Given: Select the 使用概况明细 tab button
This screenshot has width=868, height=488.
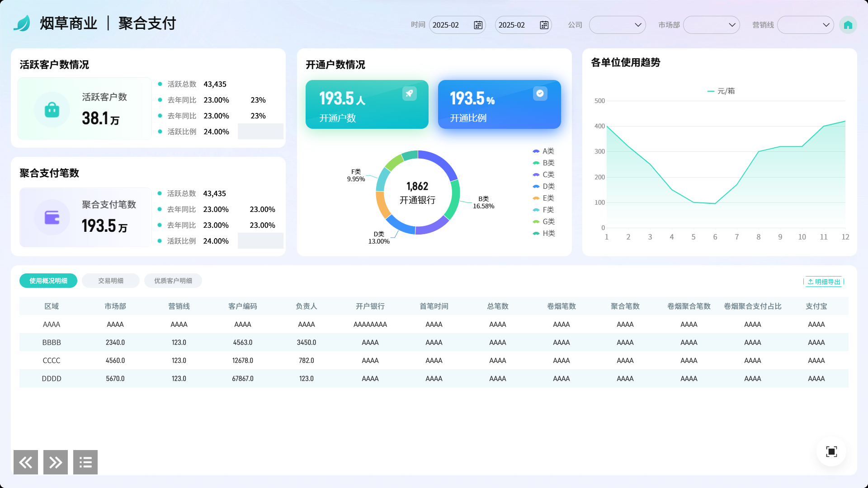Looking at the screenshot, I should 48,281.
